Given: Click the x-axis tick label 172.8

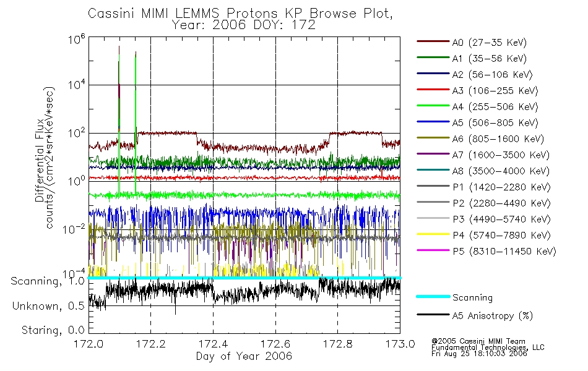Looking at the screenshot, I should coord(338,344).
